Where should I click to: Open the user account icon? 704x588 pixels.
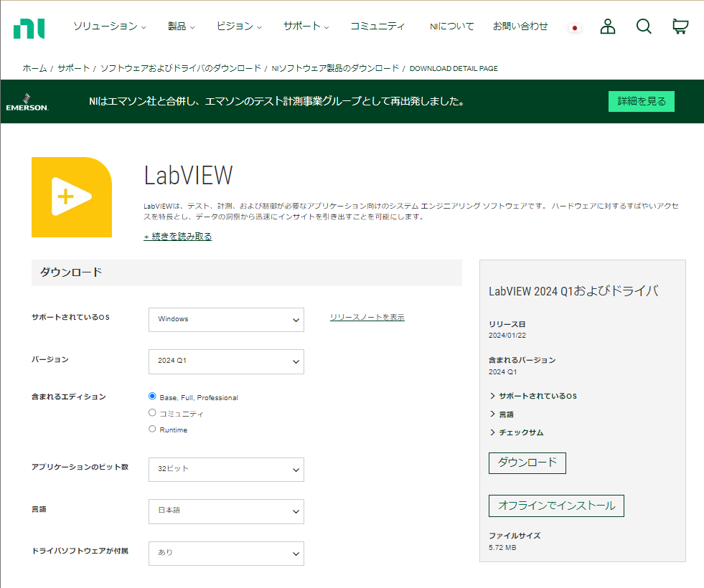coord(607,25)
